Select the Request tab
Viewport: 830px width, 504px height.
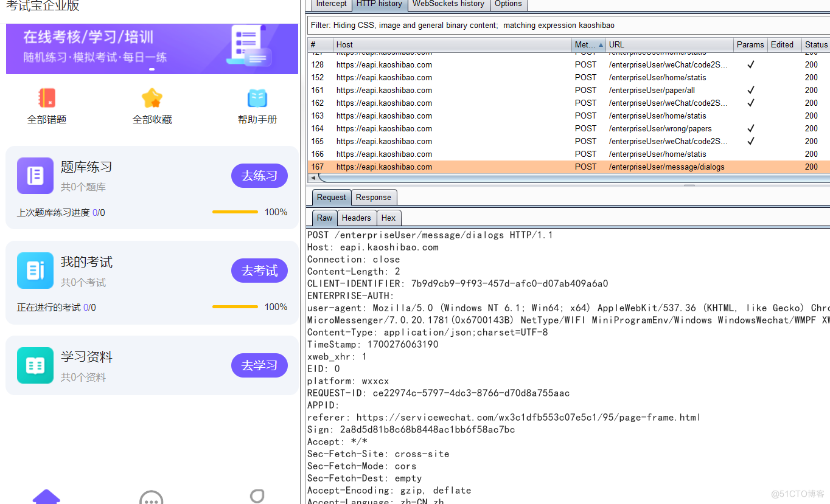[x=332, y=197]
